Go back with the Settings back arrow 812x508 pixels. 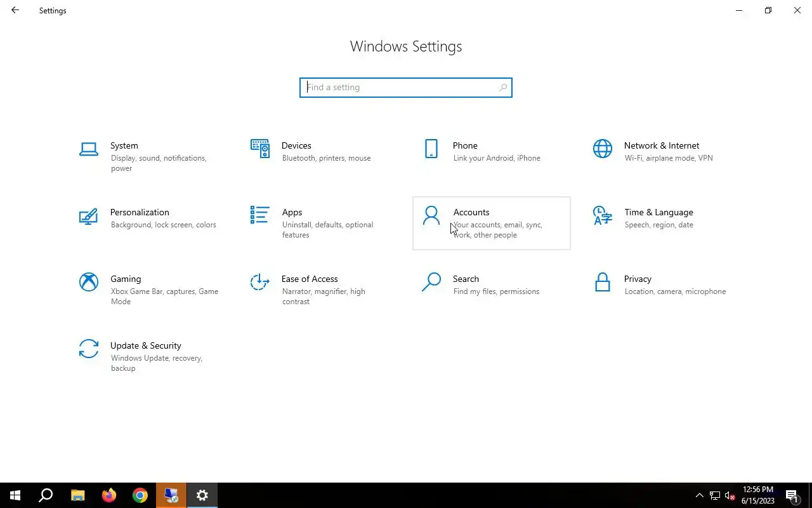pyautogui.click(x=15, y=10)
